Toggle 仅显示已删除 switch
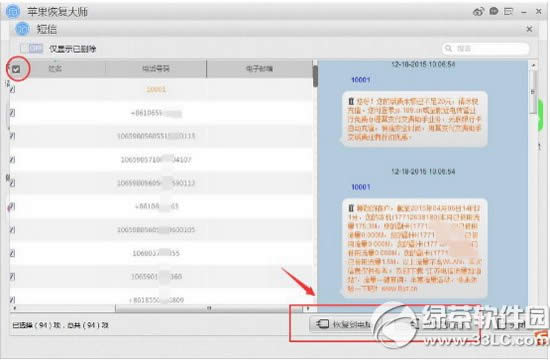 pyautogui.click(x=32, y=48)
